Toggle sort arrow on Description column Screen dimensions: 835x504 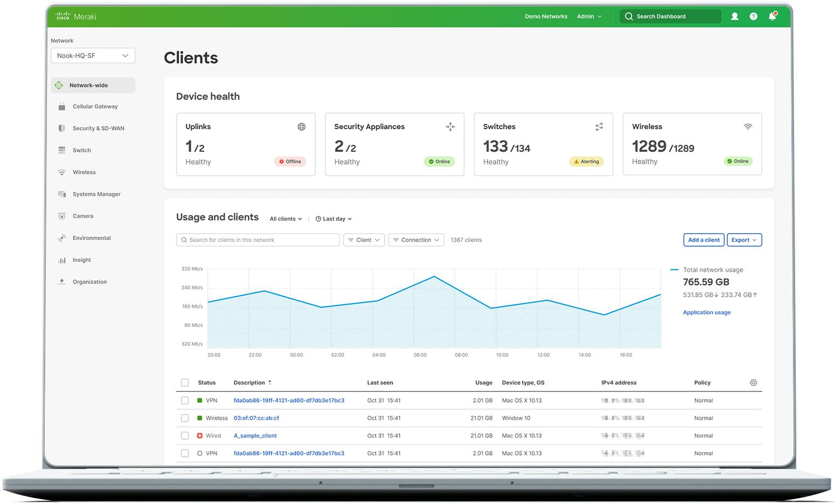click(270, 382)
